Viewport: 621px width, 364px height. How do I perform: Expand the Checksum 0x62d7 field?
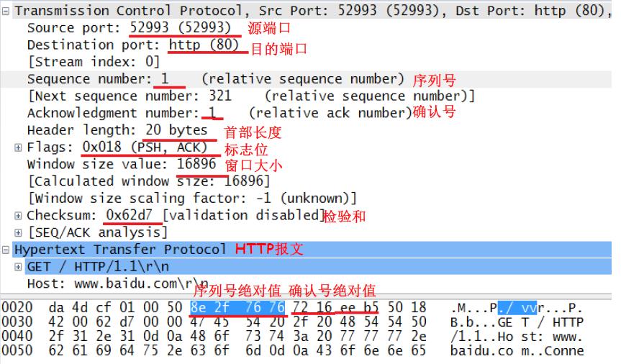coord(18,216)
